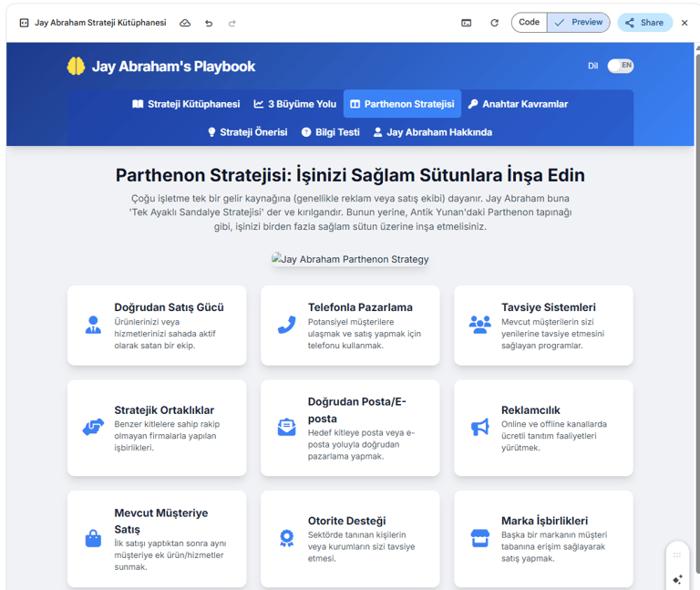Image resolution: width=700 pixels, height=590 pixels.
Task: Click the sparkle assistant icon
Action: click(677, 580)
